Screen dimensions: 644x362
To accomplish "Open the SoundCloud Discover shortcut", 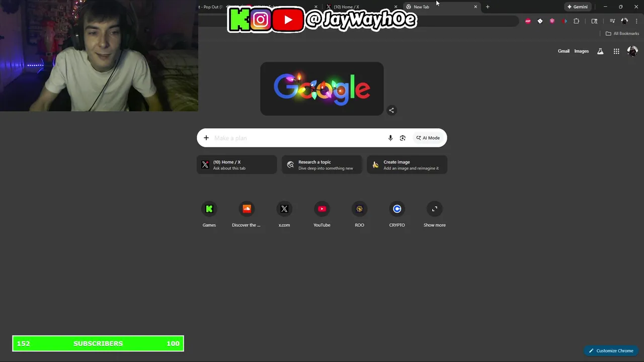I will click(247, 215).
